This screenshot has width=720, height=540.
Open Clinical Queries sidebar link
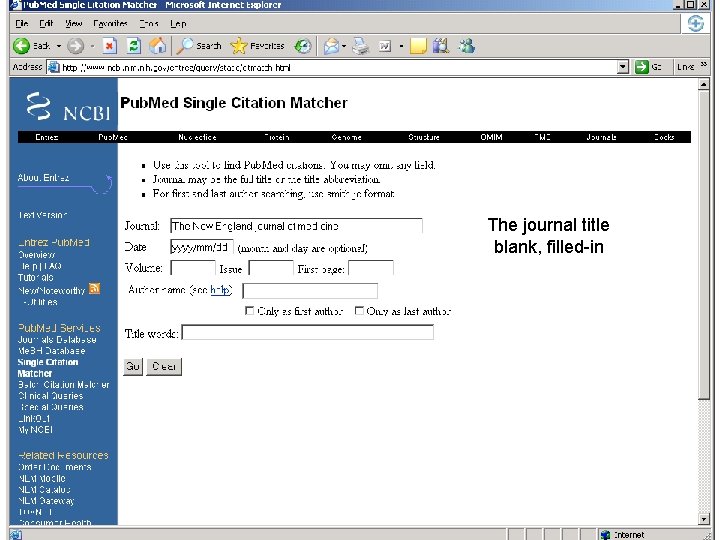point(51,396)
